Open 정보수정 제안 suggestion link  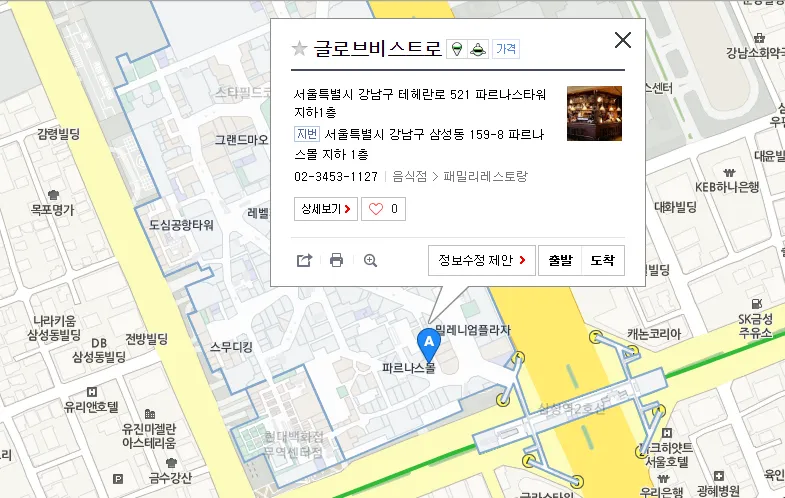coord(482,260)
